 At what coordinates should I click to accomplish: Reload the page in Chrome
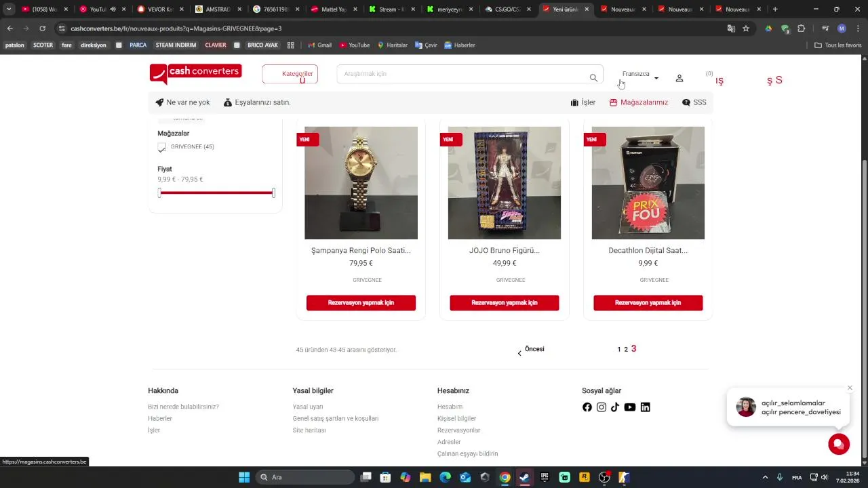42,28
